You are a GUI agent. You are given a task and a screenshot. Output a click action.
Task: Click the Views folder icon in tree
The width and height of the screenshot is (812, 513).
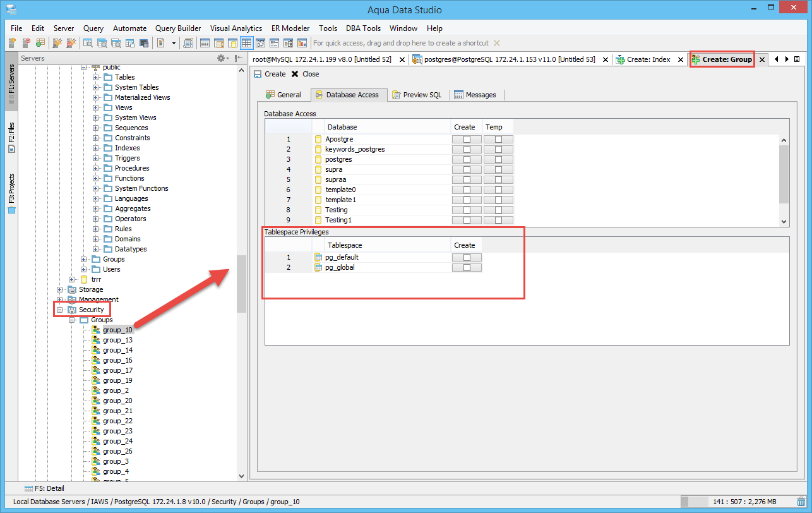click(x=108, y=107)
